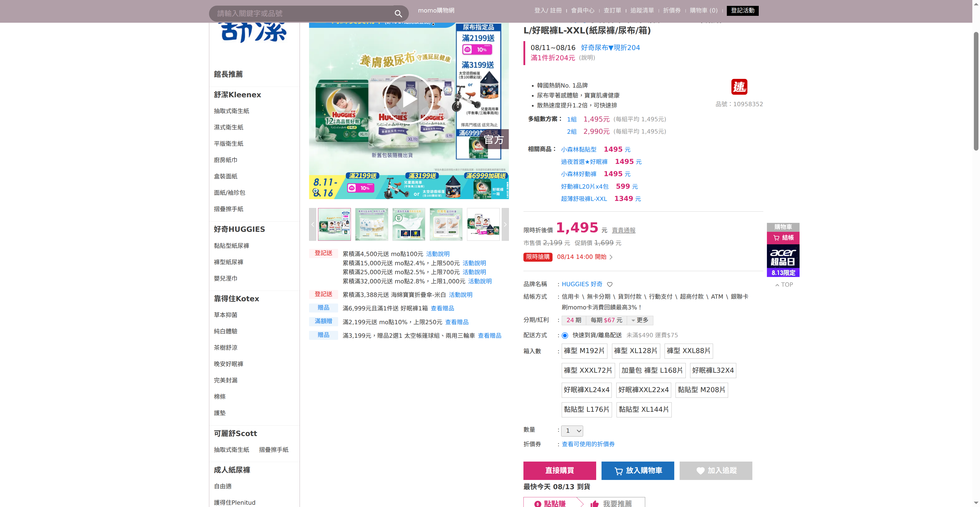The height and width of the screenshot is (507, 980).
Task: Click 好奇尿布▼現折204 promotion link
Action: pyautogui.click(x=610, y=47)
